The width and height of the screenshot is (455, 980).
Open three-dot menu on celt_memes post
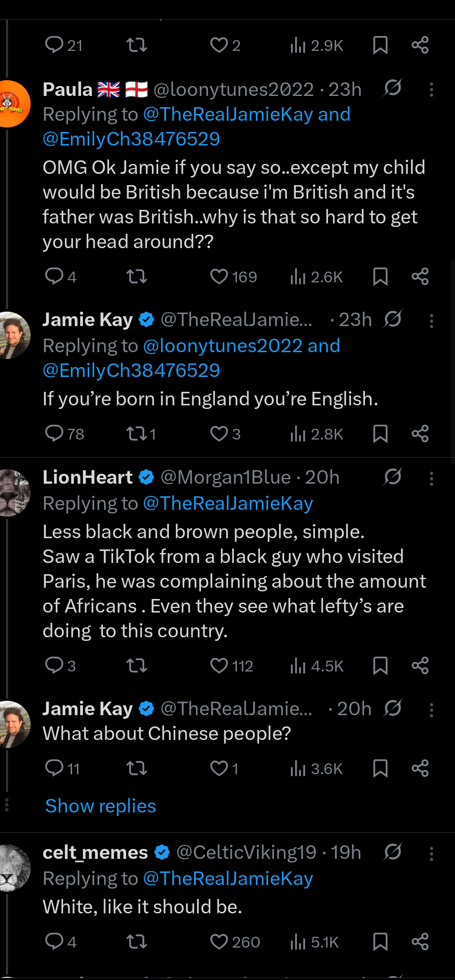(431, 853)
